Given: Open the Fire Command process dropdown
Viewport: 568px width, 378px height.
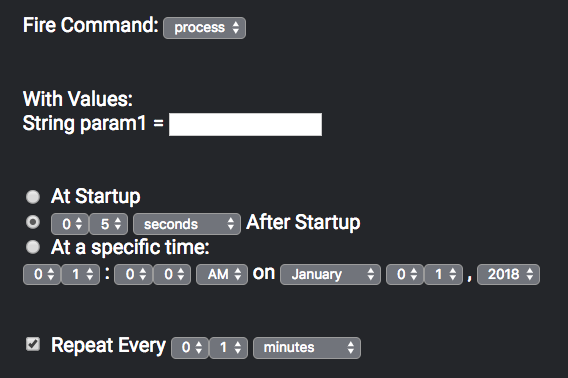Looking at the screenshot, I should tap(204, 28).
